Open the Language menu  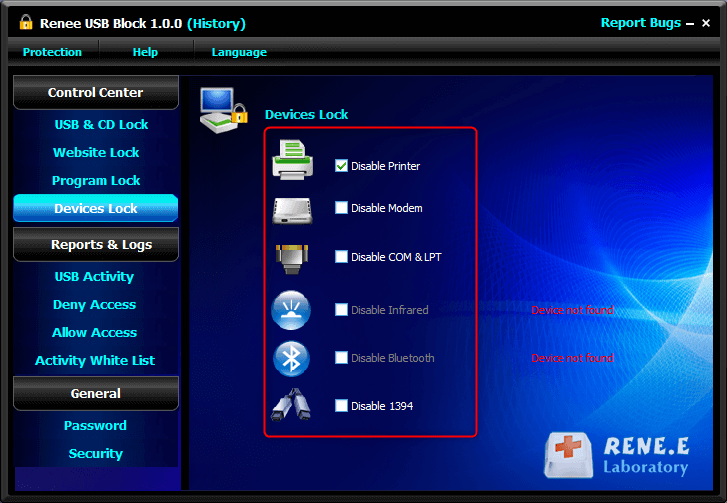[x=239, y=52]
